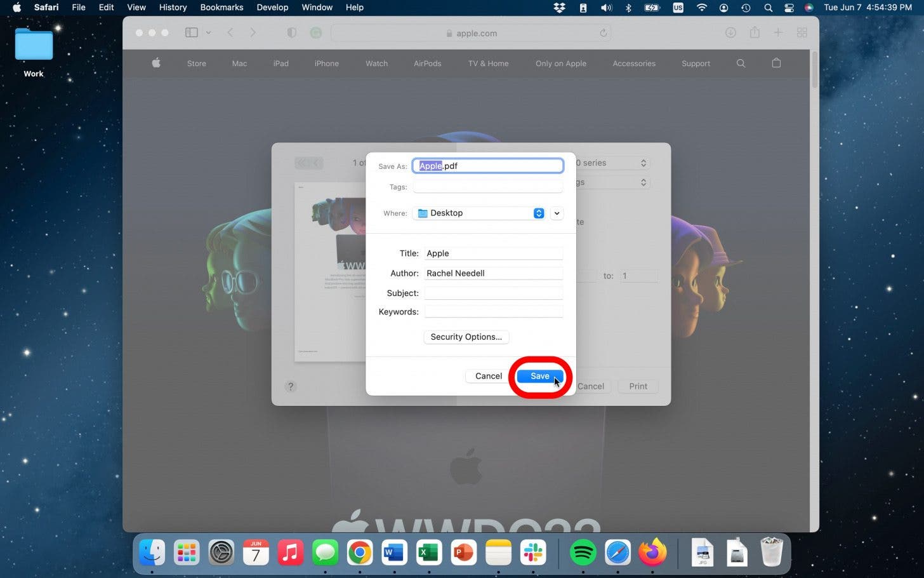This screenshot has height=578, width=924.
Task: Click the shopping bag icon on apple.com
Action: 776,63
